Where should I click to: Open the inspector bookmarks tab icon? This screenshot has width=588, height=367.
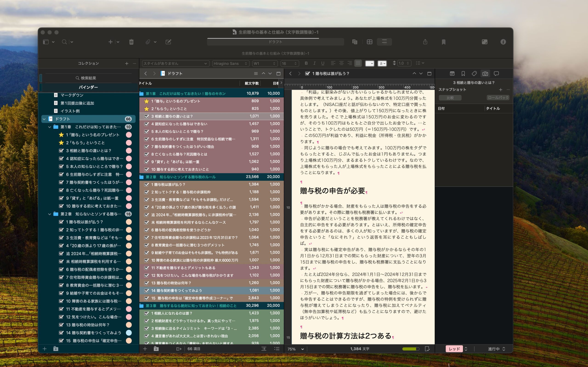[463, 73]
